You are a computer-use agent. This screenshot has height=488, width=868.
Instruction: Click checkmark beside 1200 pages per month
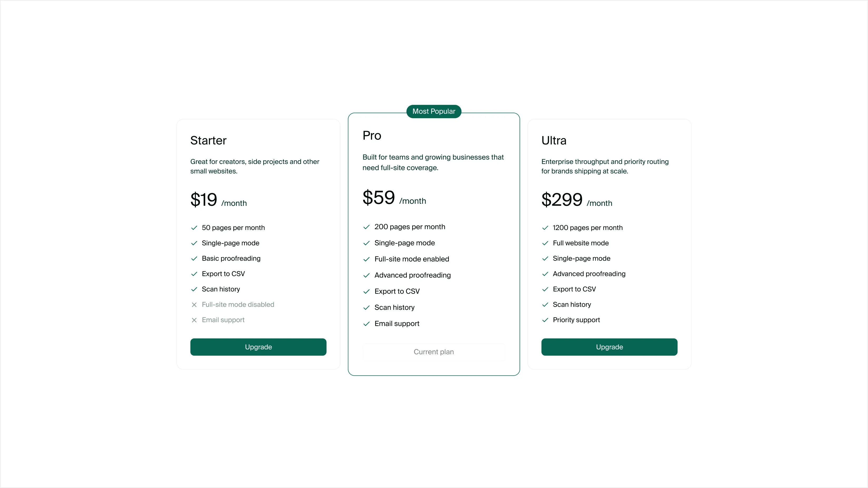point(545,228)
